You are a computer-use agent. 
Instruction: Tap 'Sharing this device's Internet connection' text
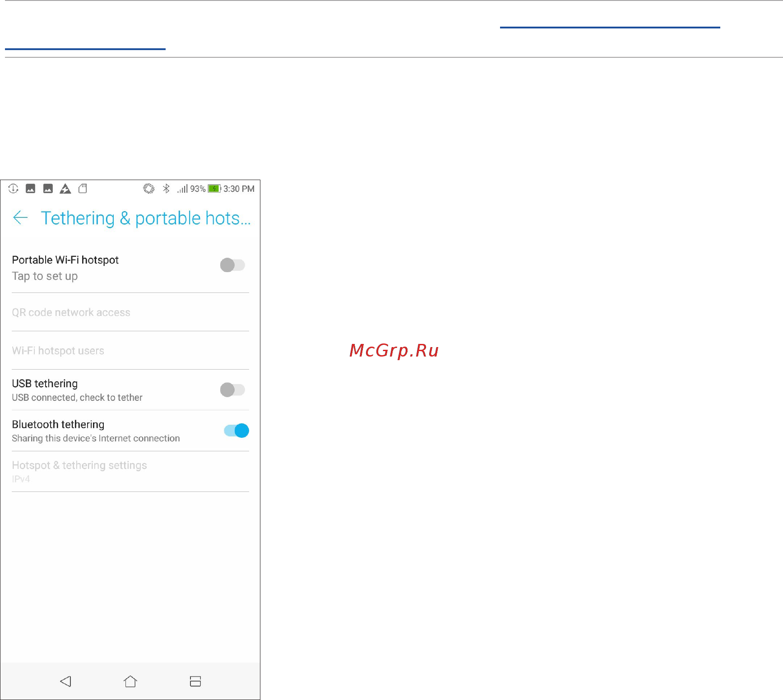point(96,438)
